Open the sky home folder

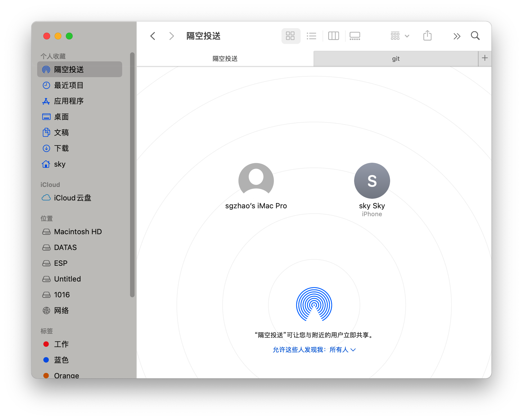(x=80, y=164)
